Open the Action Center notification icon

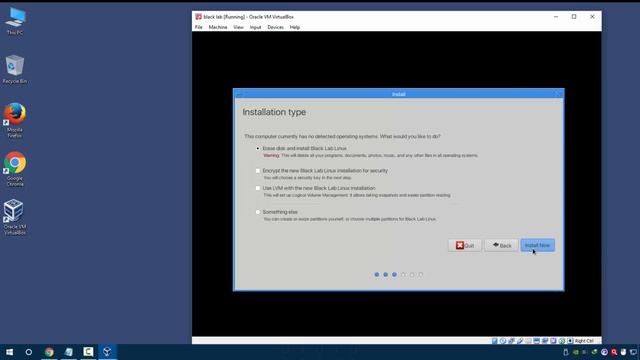click(633, 352)
